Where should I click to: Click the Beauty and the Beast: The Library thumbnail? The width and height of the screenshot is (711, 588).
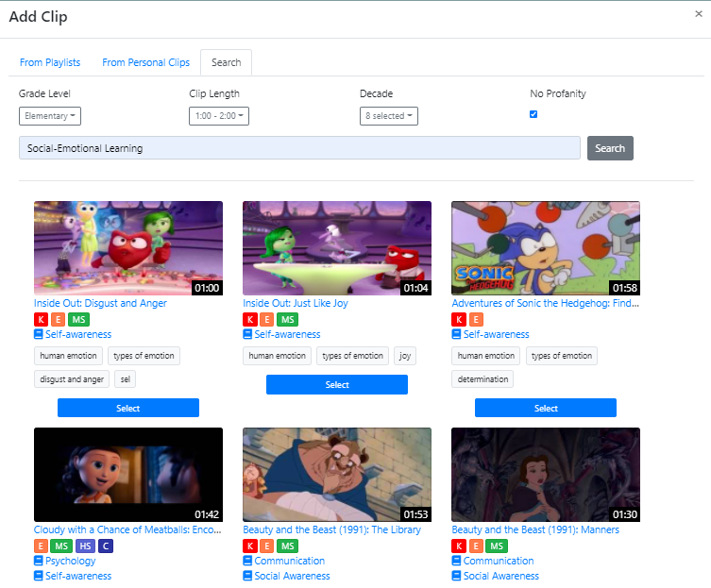tap(337, 475)
